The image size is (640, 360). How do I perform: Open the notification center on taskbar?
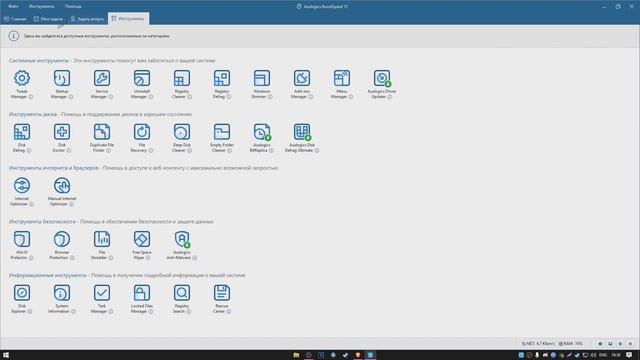629,355
